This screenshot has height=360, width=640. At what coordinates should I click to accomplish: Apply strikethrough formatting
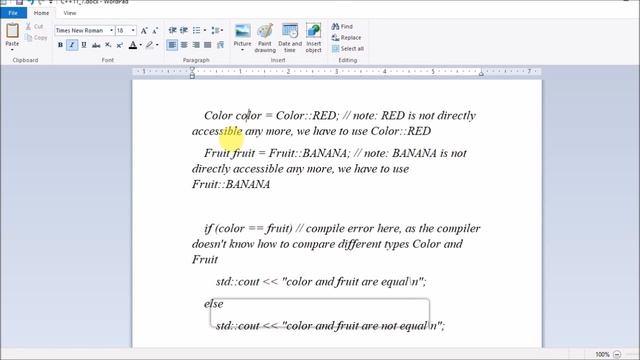click(x=96, y=45)
